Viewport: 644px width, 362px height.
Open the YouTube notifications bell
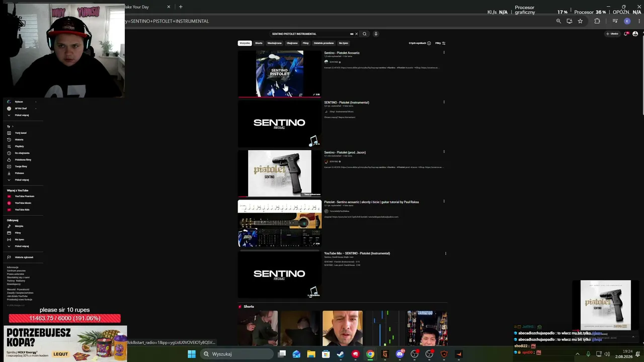(626, 34)
